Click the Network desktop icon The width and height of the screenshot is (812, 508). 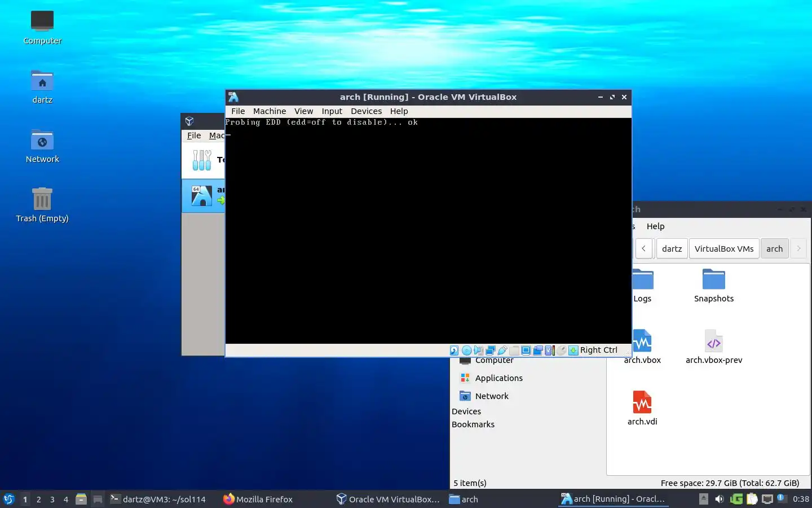42,147
